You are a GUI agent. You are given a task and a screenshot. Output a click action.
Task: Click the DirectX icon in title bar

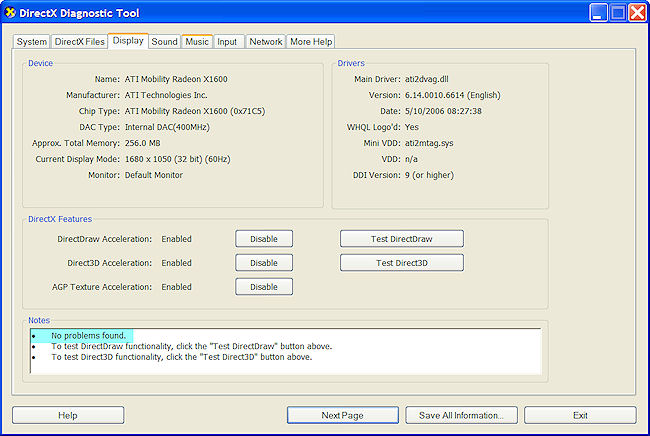(x=10, y=12)
